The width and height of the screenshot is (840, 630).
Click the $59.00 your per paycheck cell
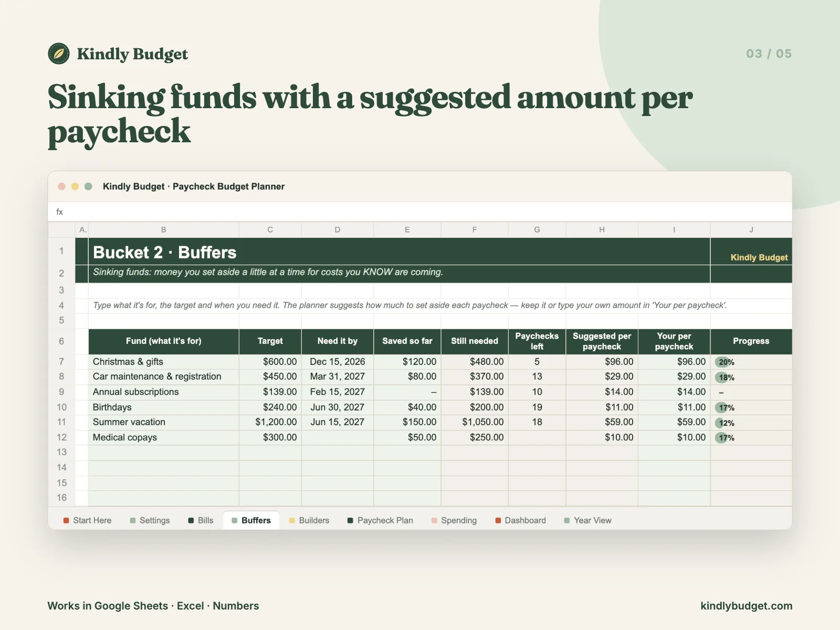pos(674,422)
